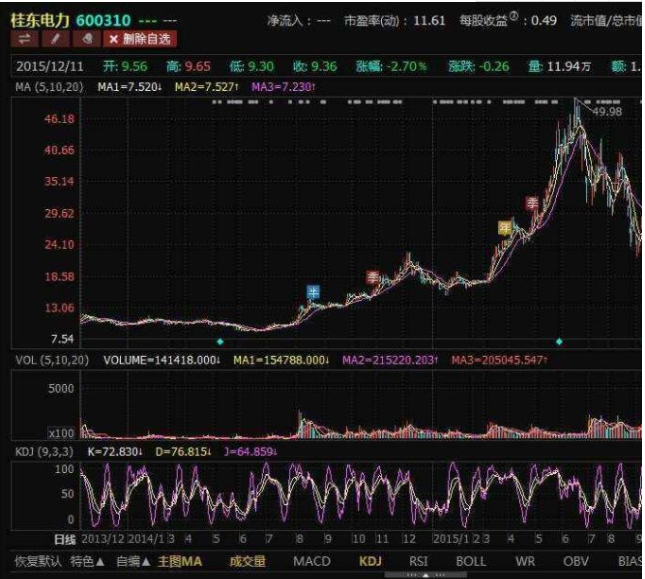The width and height of the screenshot is (645, 579).
Task: Click the 49.98 peak price label
Action: point(607,111)
